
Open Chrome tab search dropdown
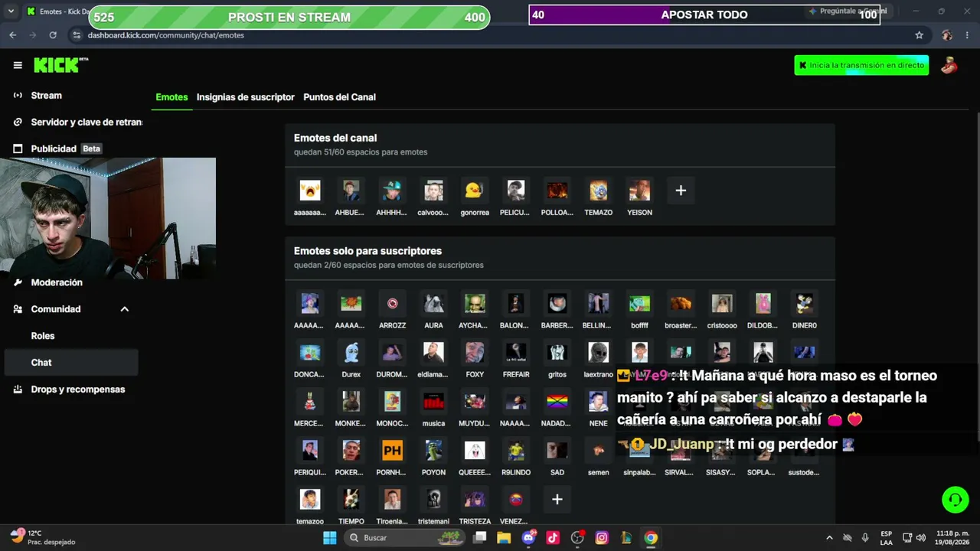tap(11, 11)
